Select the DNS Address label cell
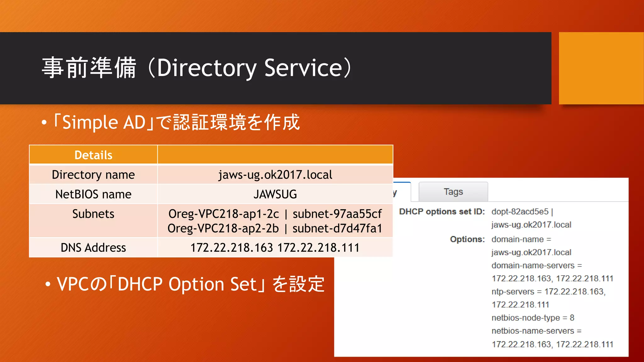Screen dimensions: 644x362 coord(93,248)
